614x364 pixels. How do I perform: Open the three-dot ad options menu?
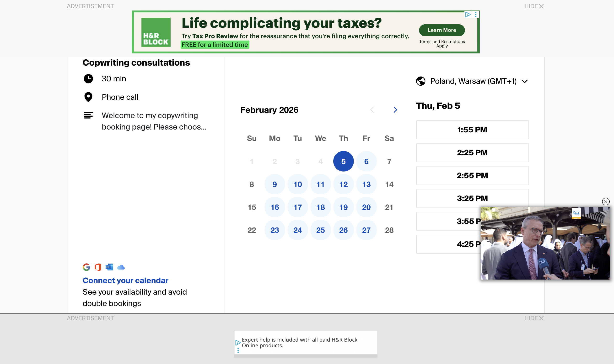click(476, 15)
